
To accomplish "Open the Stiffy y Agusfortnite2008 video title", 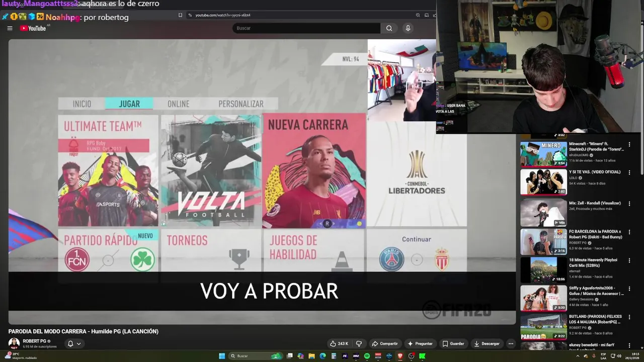I will [596, 291].
